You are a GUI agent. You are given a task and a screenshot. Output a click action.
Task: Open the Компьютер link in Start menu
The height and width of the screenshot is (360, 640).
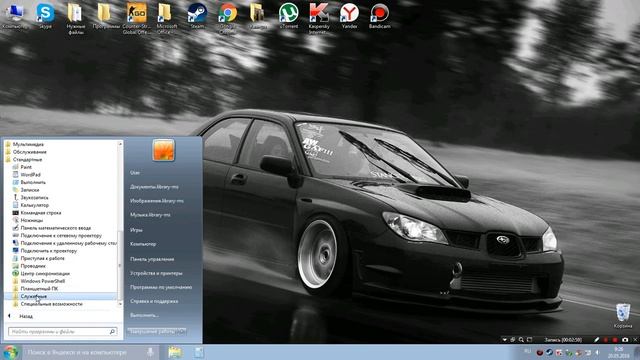coord(143,244)
